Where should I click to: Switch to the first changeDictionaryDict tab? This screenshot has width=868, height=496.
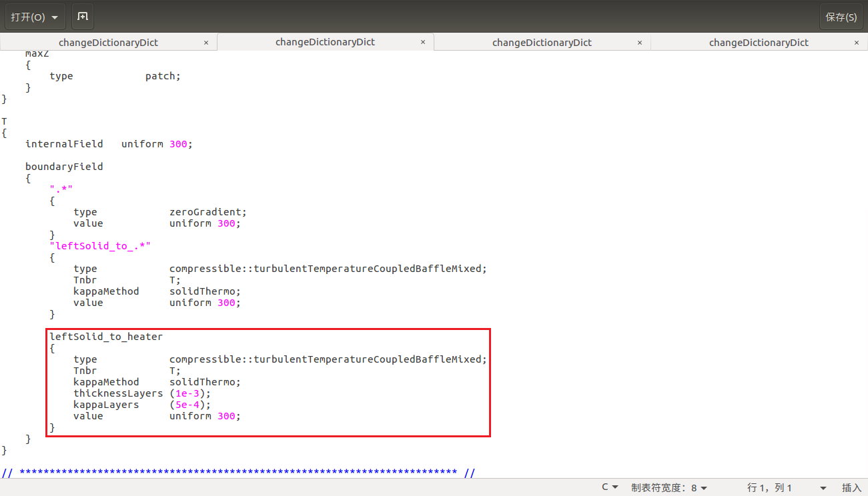coord(108,43)
